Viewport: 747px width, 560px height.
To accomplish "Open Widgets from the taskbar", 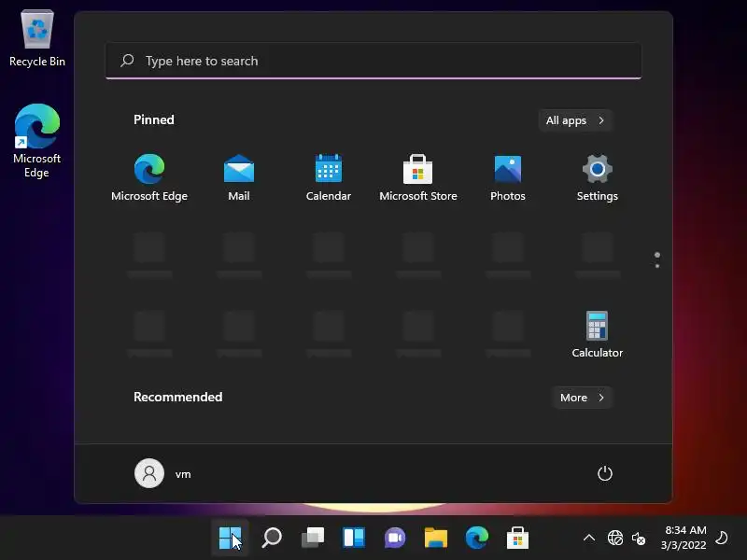I will (354, 539).
